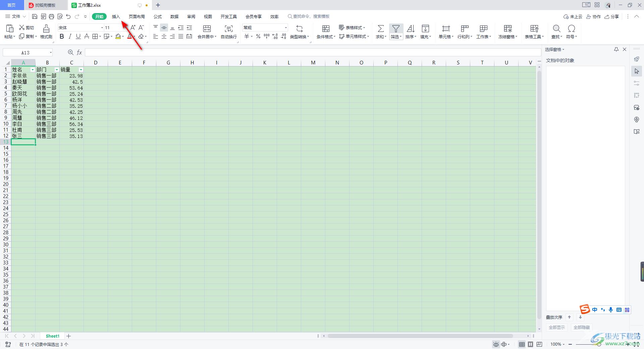The width and height of the screenshot is (644, 349).
Task: Click the Rows and Columns (行和列) icon
Action: click(x=465, y=29)
